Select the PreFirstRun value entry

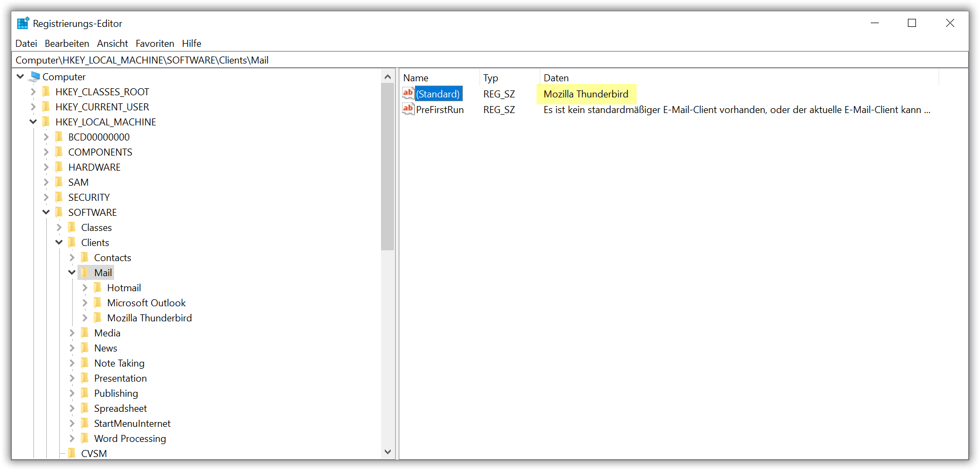440,109
